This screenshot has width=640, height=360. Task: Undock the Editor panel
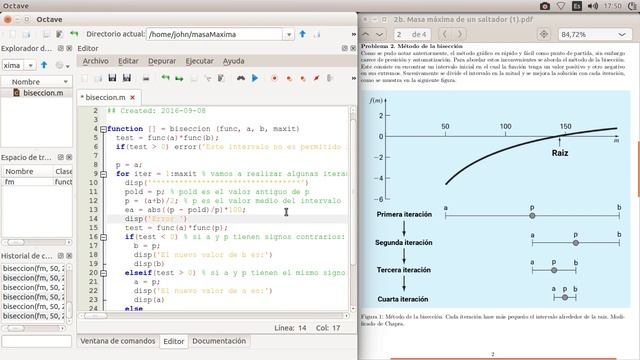point(345,48)
